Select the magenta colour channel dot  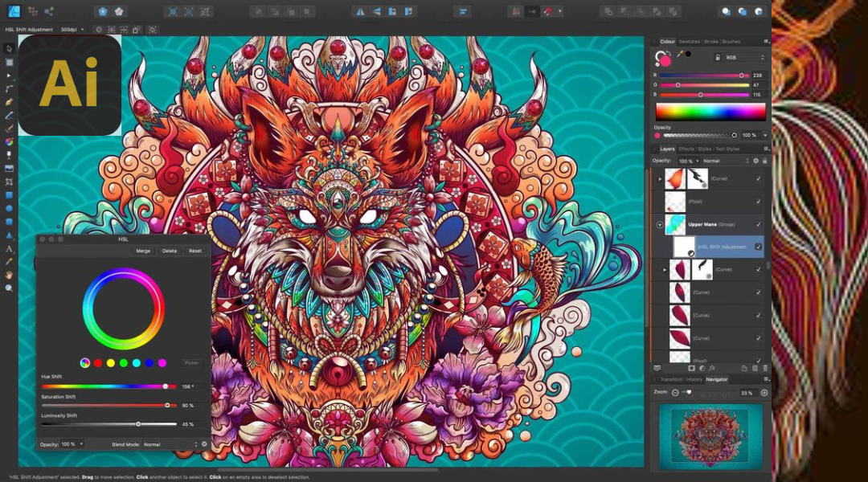pyautogui.click(x=162, y=363)
